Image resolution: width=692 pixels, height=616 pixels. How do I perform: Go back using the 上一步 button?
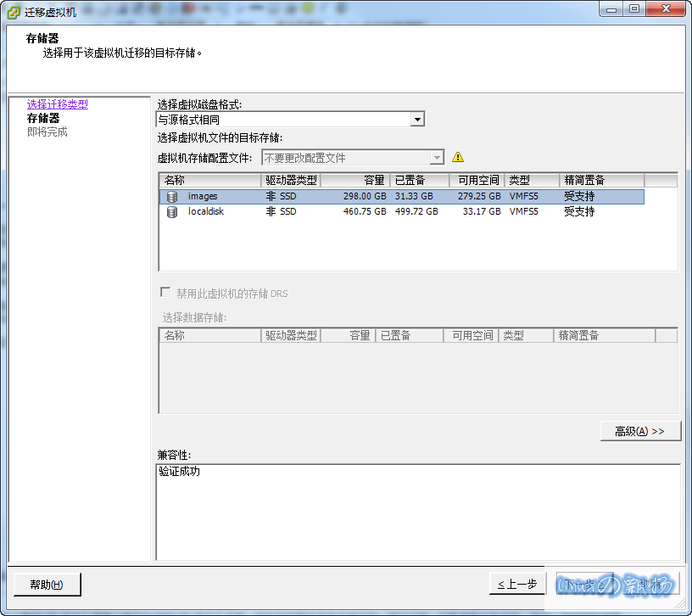pos(517,584)
